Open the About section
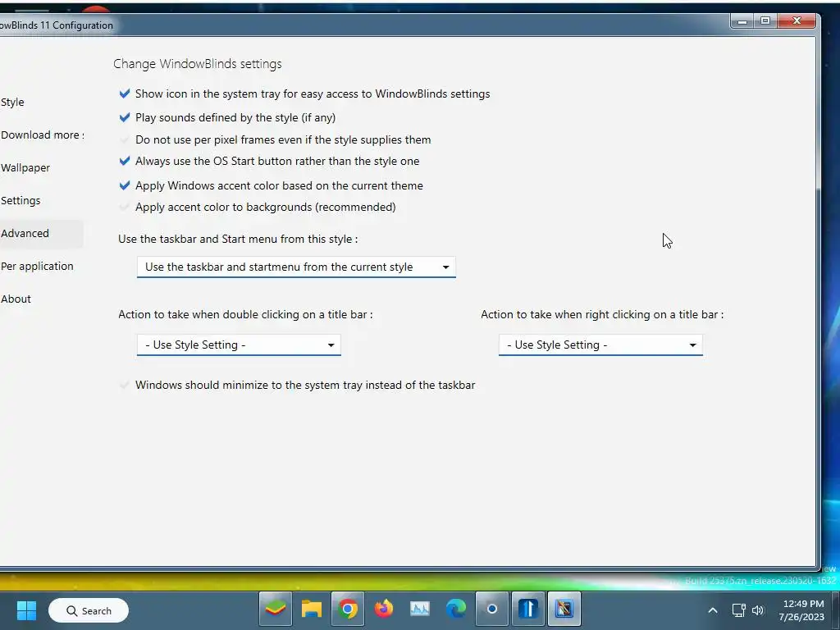 [16, 299]
